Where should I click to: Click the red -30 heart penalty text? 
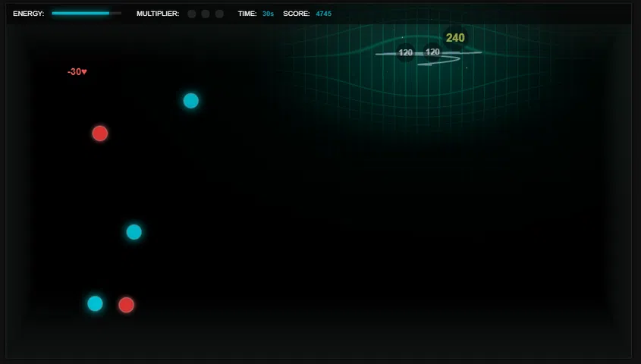77,72
